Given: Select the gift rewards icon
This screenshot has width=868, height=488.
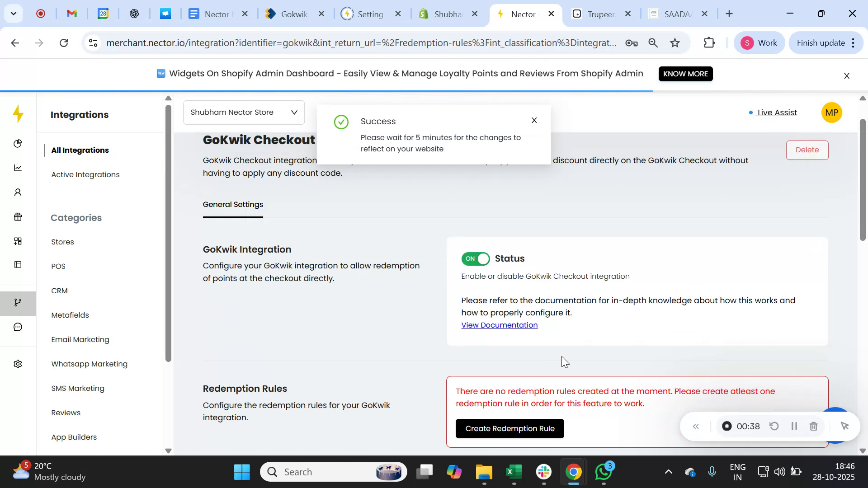Looking at the screenshot, I should click(18, 216).
